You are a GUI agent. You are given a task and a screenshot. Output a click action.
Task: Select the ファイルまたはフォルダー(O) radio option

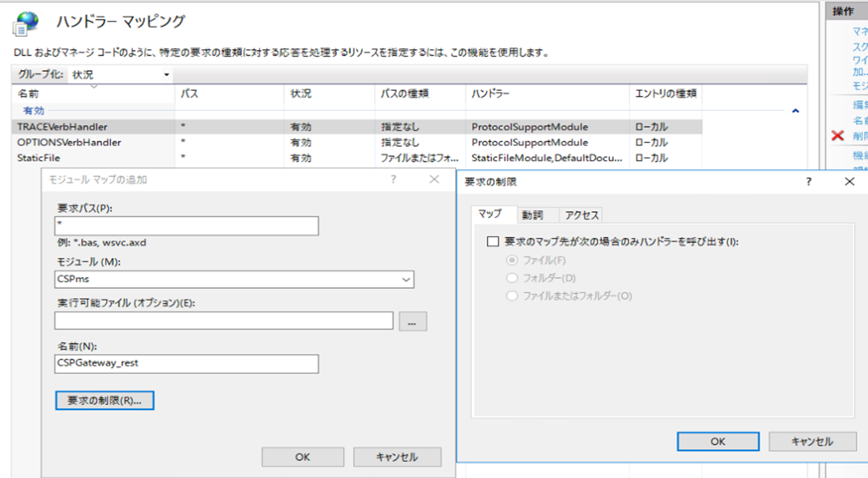pyautogui.click(x=512, y=296)
